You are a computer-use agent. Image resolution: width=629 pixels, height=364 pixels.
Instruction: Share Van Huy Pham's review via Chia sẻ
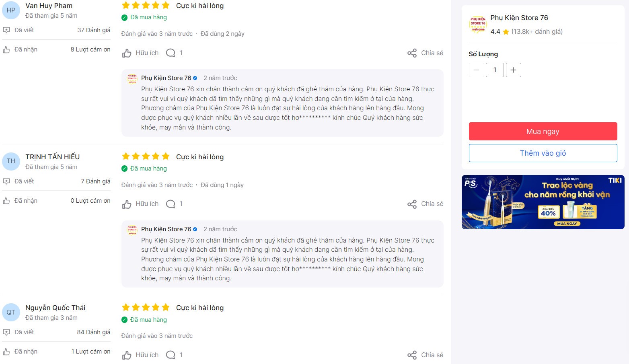[425, 53]
